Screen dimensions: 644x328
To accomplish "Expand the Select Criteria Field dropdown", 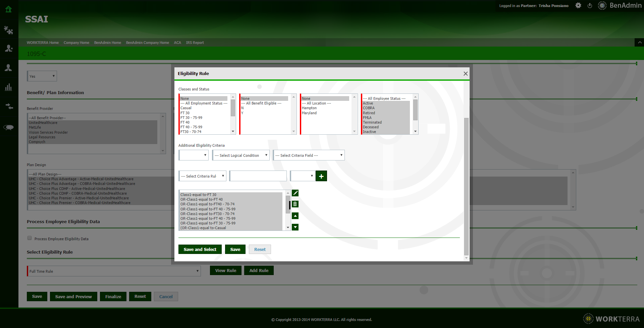I will 309,155.
